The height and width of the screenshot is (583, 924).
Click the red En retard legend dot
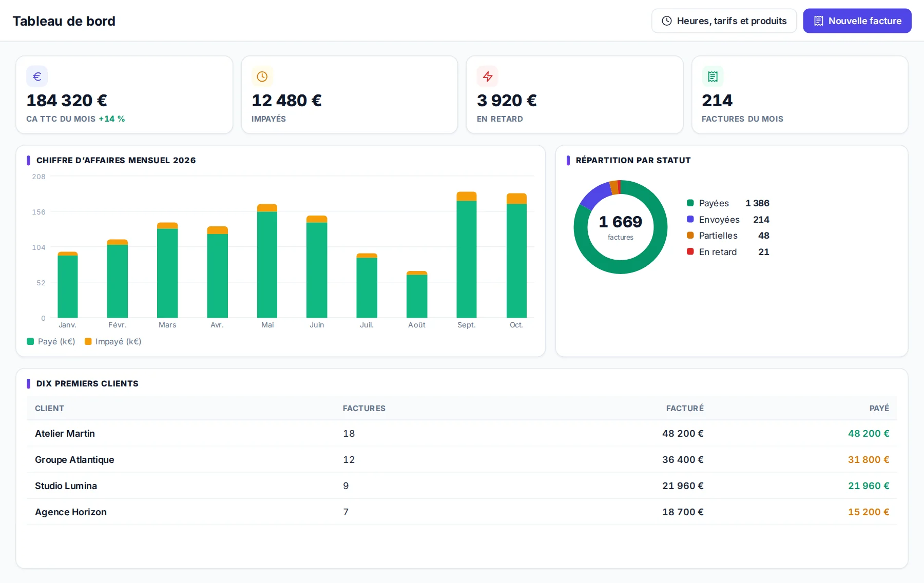[x=690, y=252]
